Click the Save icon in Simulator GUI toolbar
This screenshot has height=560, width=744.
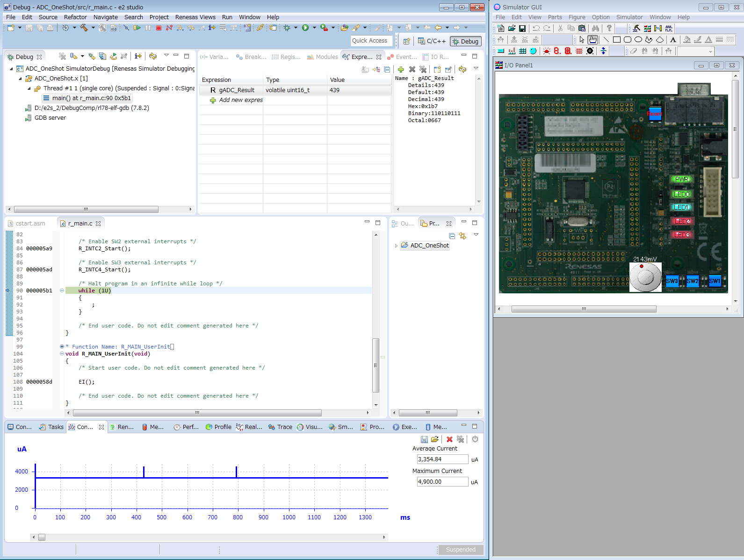click(x=522, y=29)
